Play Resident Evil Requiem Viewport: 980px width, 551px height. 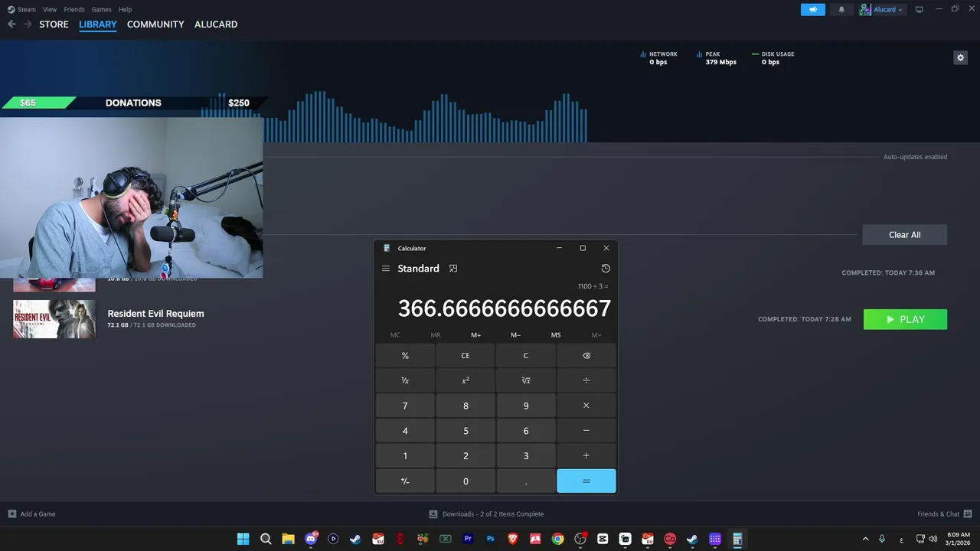905,319
